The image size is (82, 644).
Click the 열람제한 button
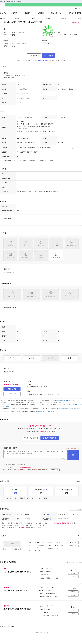17,549
